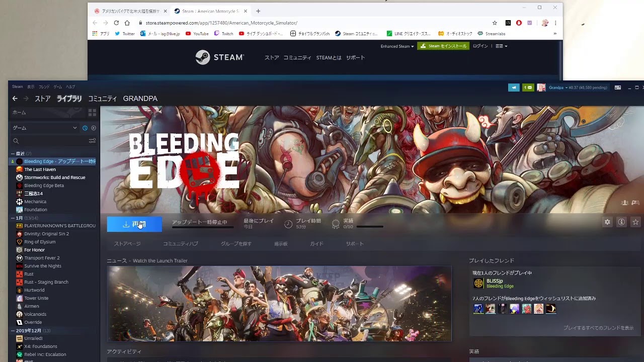Click the Rust game icon in library

(x=19, y=274)
